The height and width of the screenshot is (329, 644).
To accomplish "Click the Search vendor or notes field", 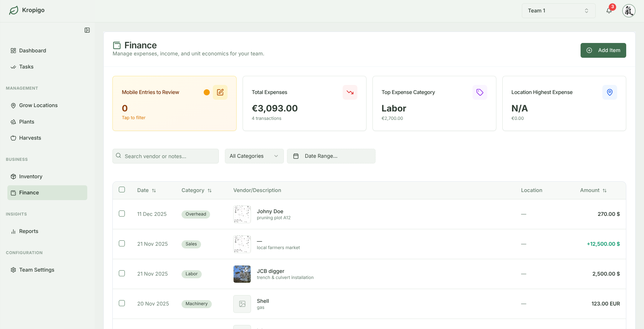I will tap(166, 156).
